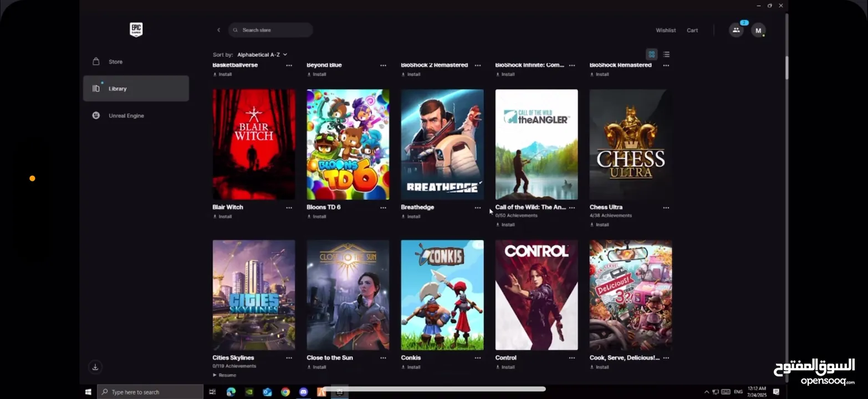Screen dimensions: 868x399
Task: Open Chess Ultra cover art
Action: pyautogui.click(x=631, y=145)
